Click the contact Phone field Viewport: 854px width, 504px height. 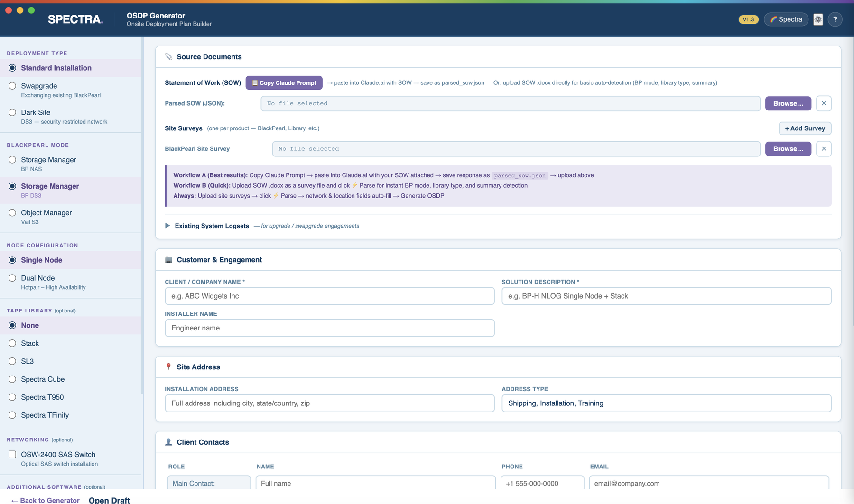click(542, 483)
